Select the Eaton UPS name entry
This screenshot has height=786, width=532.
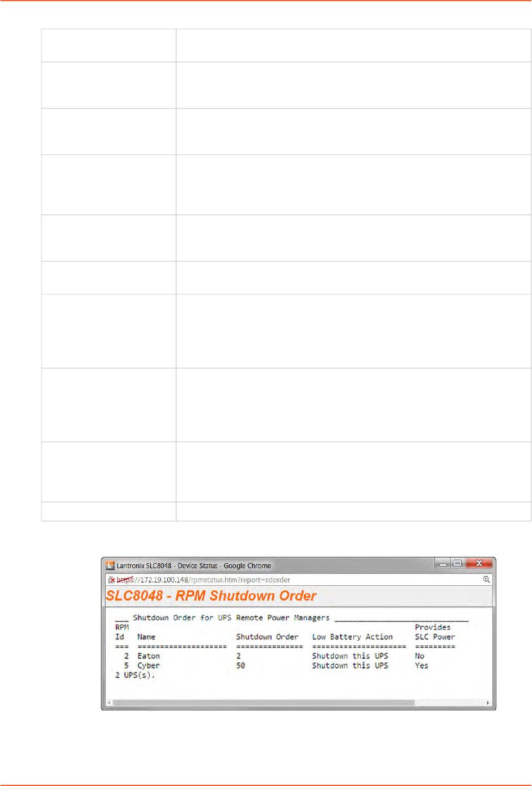pyautogui.click(x=149, y=656)
